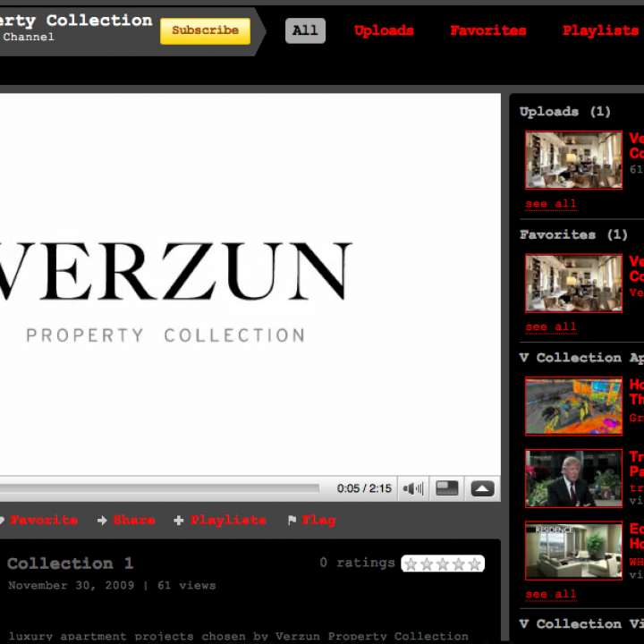Rate the video five stars
This screenshot has height=644, width=644.
[474, 564]
